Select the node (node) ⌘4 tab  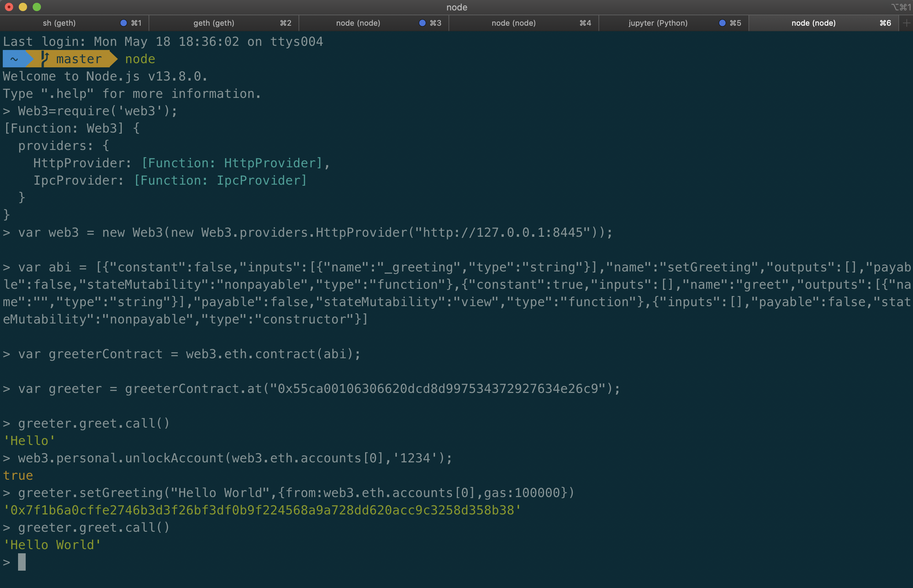point(513,23)
